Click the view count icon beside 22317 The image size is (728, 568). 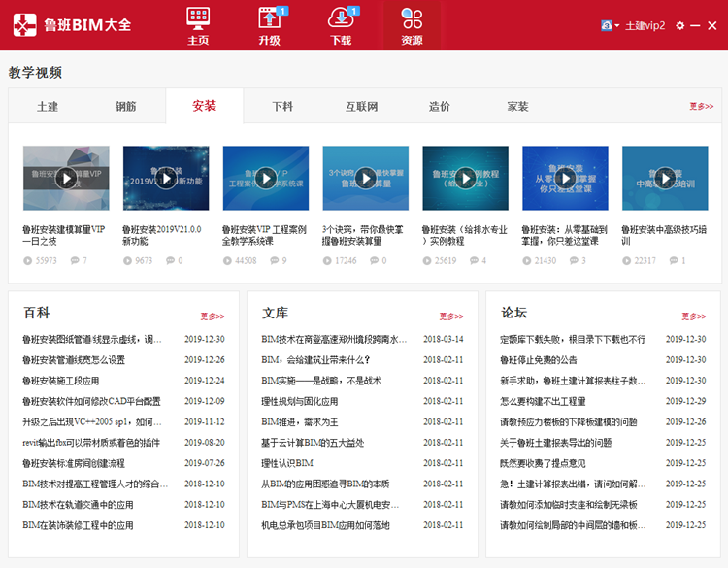(x=627, y=261)
